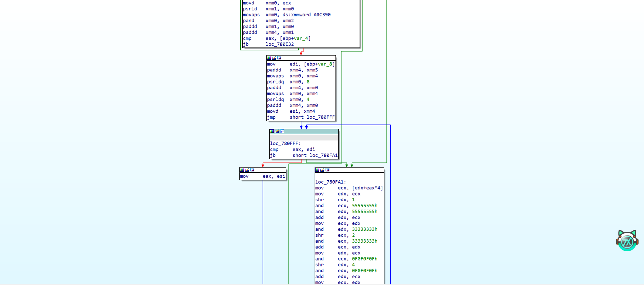Image resolution: width=644 pixels, height=285 pixels.
Task: Click the pencil edit icon on the 'mov eax, esi' block
Action: (x=247, y=170)
